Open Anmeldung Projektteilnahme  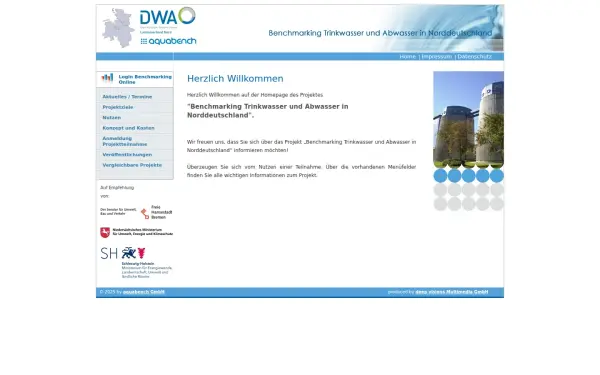pos(125,141)
